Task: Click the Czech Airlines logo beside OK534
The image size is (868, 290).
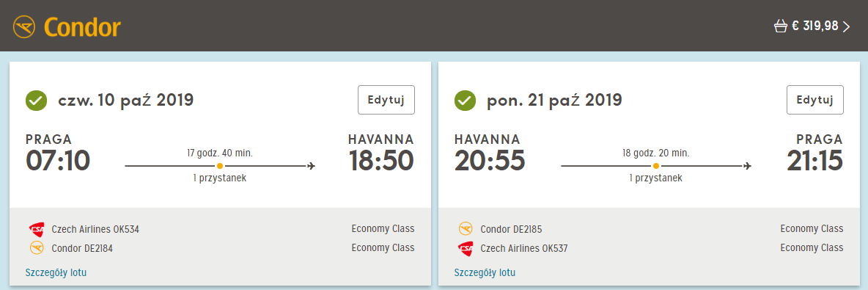Action: pyautogui.click(x=37, y=229)
